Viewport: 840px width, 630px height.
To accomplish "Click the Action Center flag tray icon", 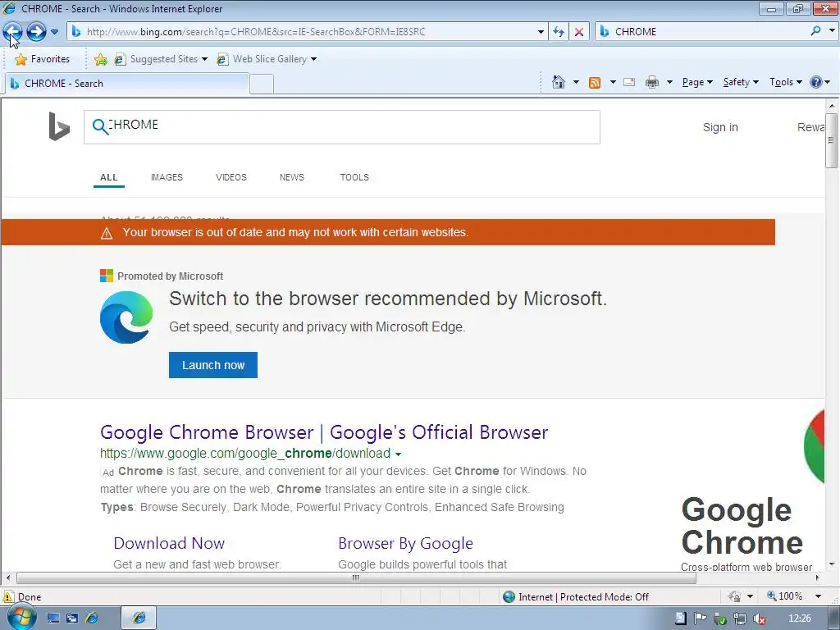I will click(x=700, y=619).
